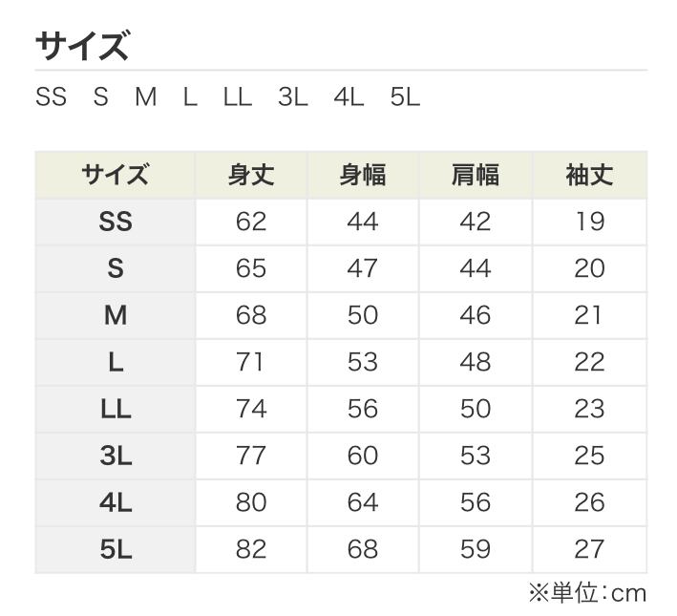Choose the 5L size option

pyautogui.click(x=405, y=97)
